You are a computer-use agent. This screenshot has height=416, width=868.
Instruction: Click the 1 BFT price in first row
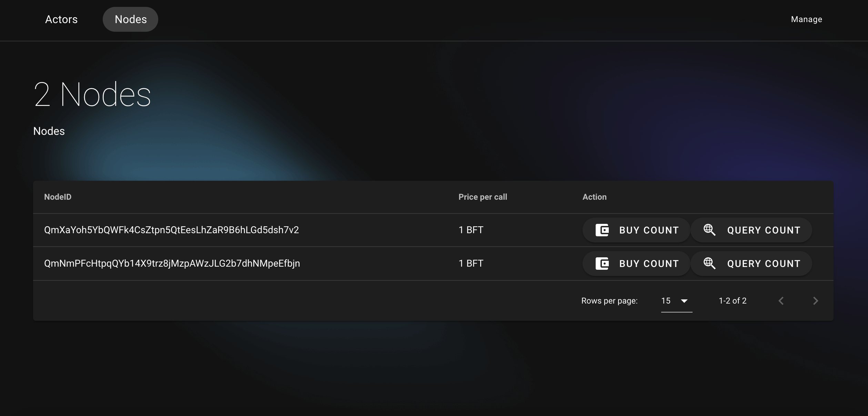[x=471, y=230]
